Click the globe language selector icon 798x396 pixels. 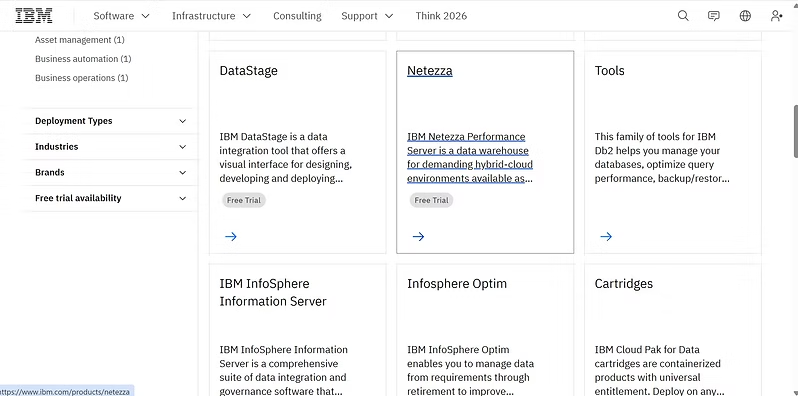pos(745,16)
